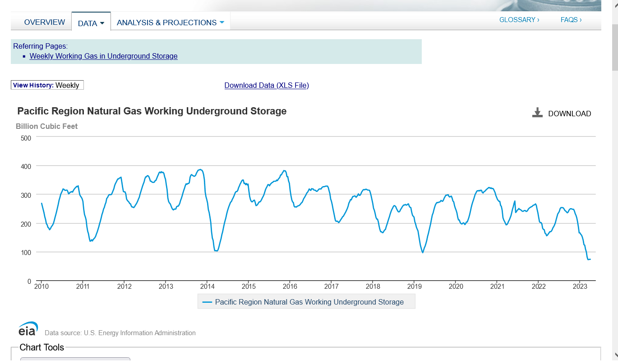Open the ANALYSIS & PROJECTIONS menu
This screenshot has width=618, height=364.
click(x=166, y=23)
